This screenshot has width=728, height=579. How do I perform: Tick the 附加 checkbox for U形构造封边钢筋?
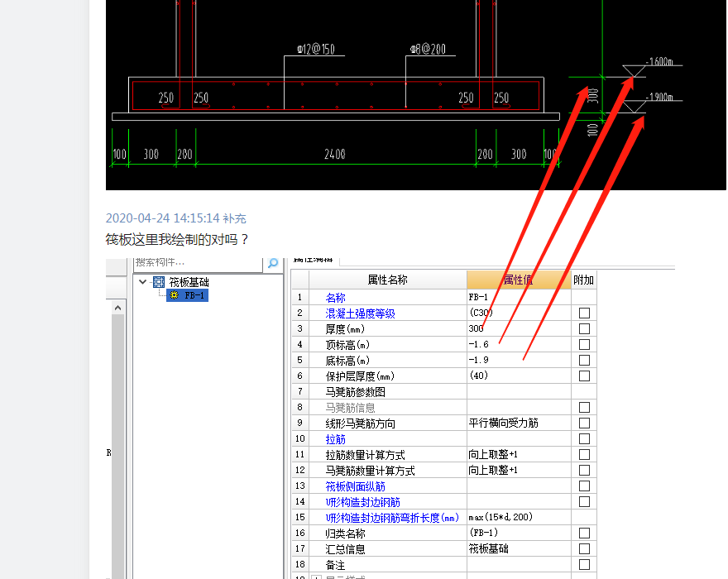point(585,502)
